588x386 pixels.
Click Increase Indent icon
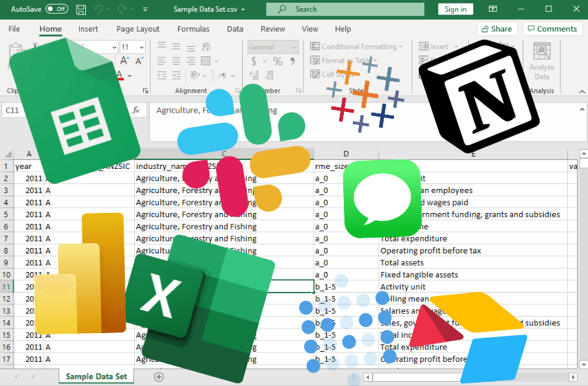pos(176,76)
